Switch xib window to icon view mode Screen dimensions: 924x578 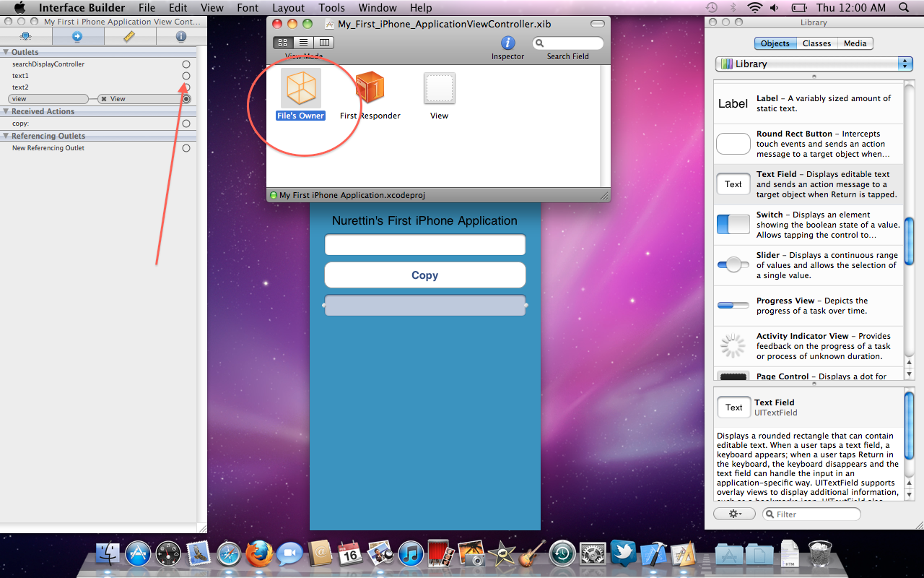pyautogui.click(x=283, y=43)
